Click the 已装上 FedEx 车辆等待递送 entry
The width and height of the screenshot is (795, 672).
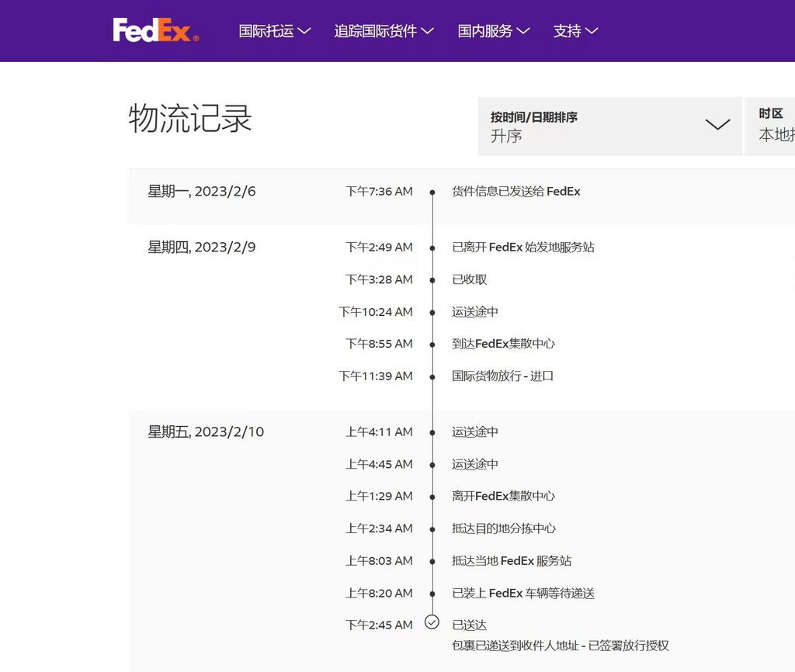(522, 593)
